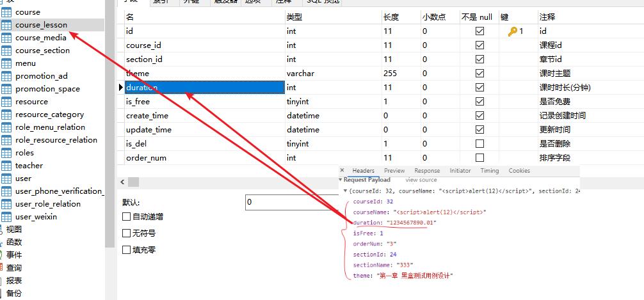Open the 备份 node in the tree
The image size is (644, 300).
pyautogui.click(x=13, y=294)
